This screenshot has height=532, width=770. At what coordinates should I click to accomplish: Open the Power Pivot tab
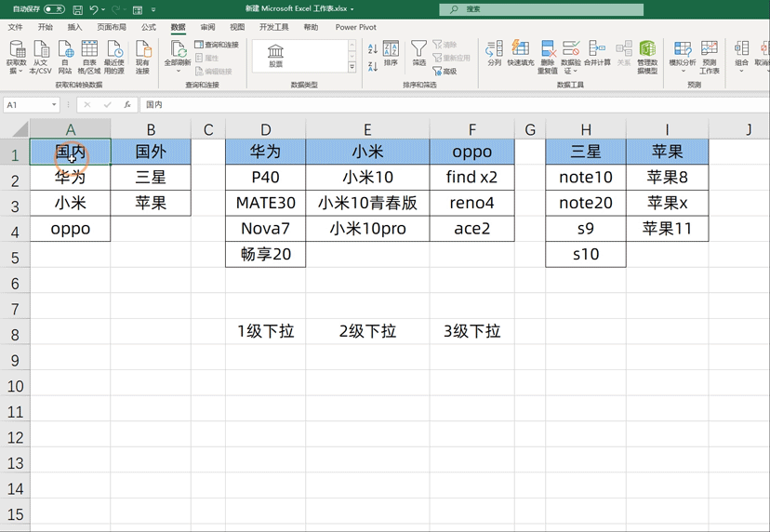click(355, 27)
